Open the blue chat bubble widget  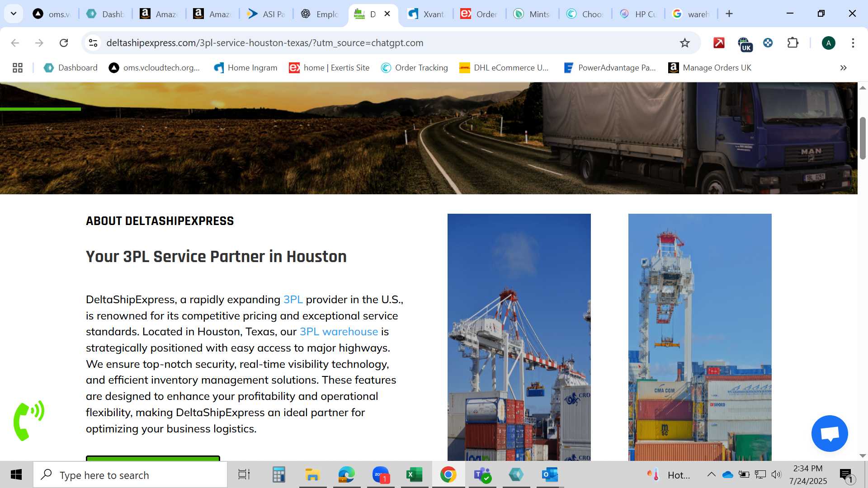pyautogui.click(x=830, y=433)
